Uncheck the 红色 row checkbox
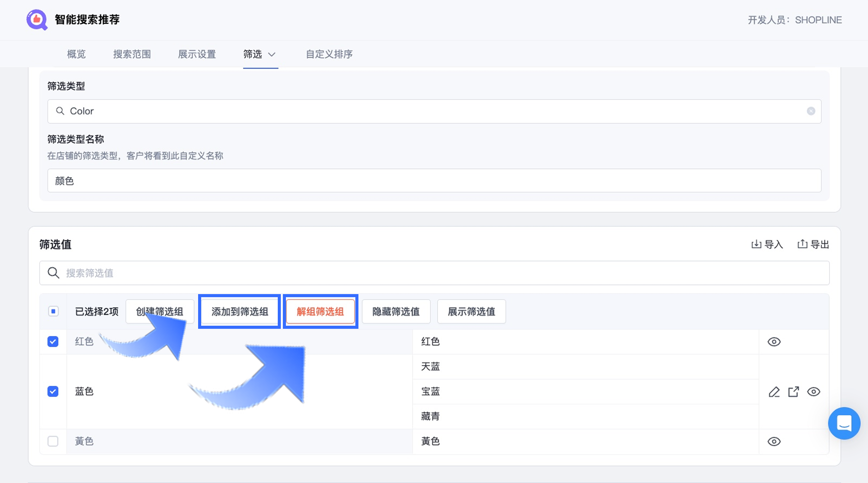Viewport: 868px width, 483px height. click(53, 342)
